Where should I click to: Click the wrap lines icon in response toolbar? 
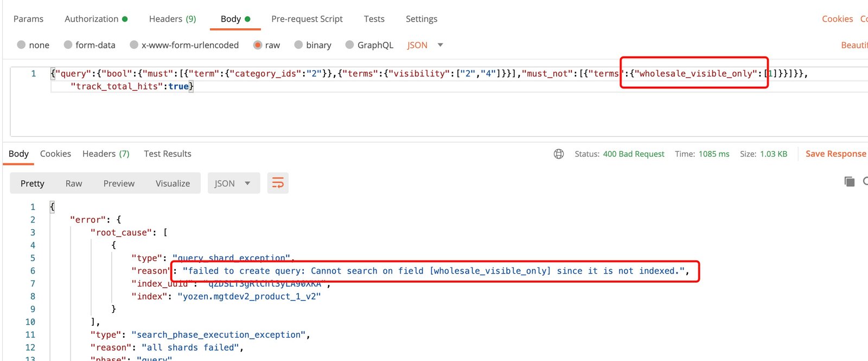coord(278,183)
